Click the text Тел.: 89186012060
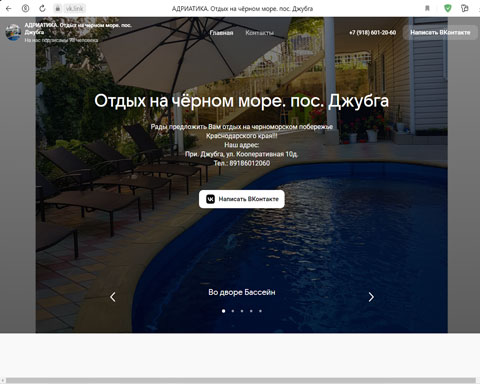 point(242,163)
